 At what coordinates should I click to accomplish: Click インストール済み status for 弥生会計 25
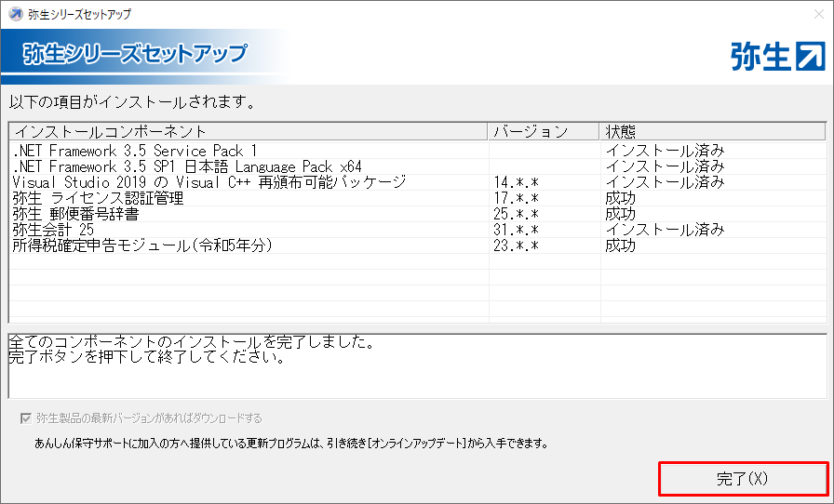(665, 230)
